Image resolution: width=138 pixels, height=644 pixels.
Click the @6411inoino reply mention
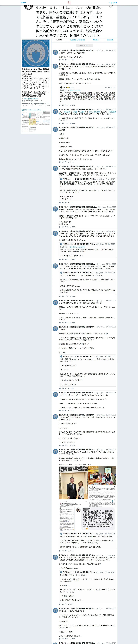coord(75,90)
